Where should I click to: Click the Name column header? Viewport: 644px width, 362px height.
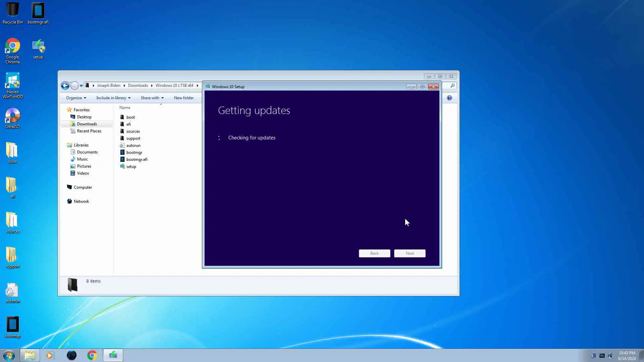click(x=125, y=108)
